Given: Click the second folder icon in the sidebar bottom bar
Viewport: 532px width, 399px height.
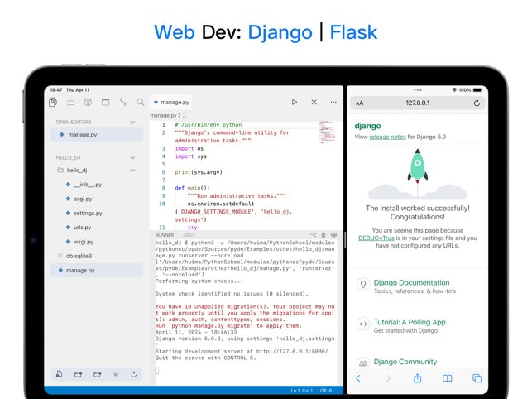Looking at the screenshot, I should tap(98, 374).
